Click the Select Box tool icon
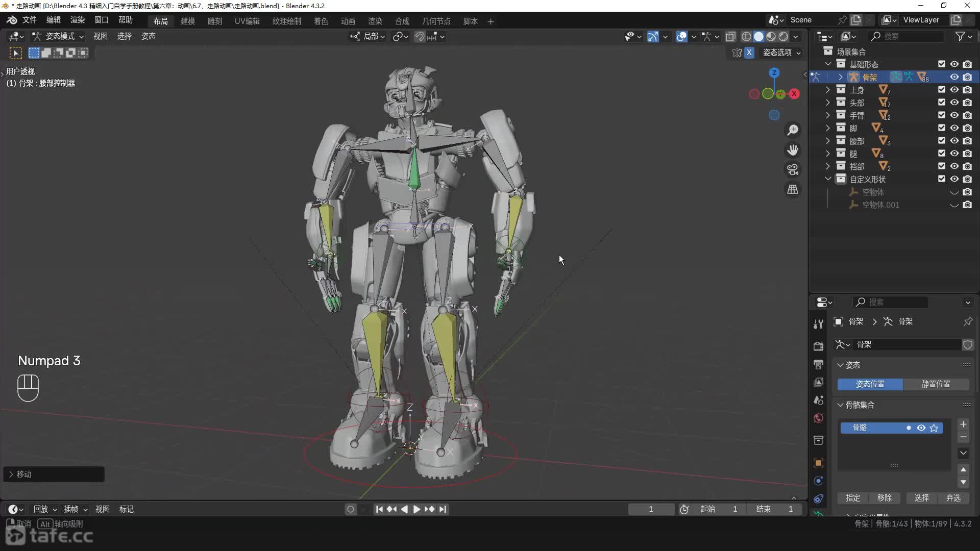The width and height of the screenshot is (980, 551). (x=16, y=53)
